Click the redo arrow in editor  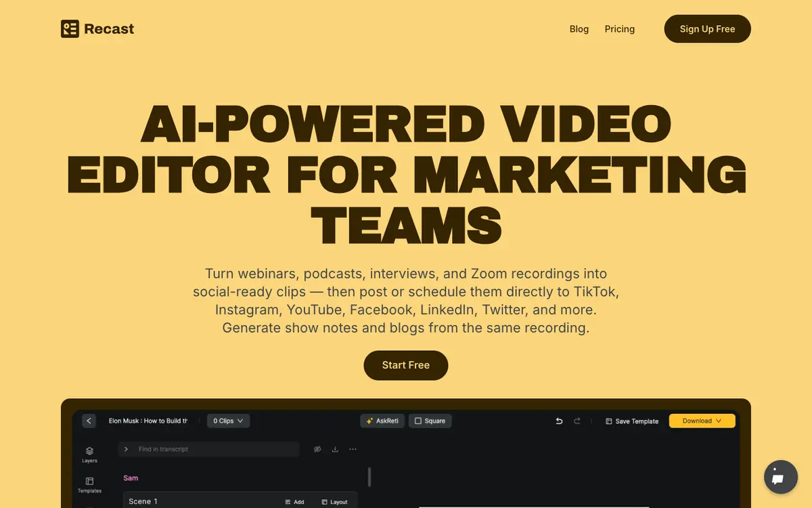tap(577, 421)
